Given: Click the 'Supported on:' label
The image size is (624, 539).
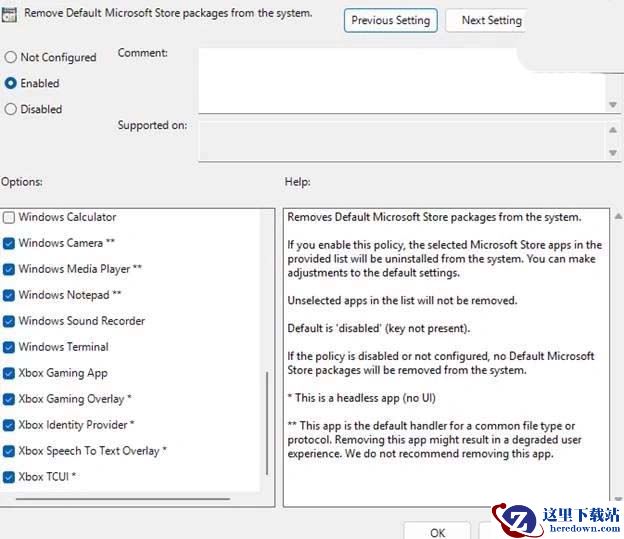Looking at the screenshot, I should point(152,125).
